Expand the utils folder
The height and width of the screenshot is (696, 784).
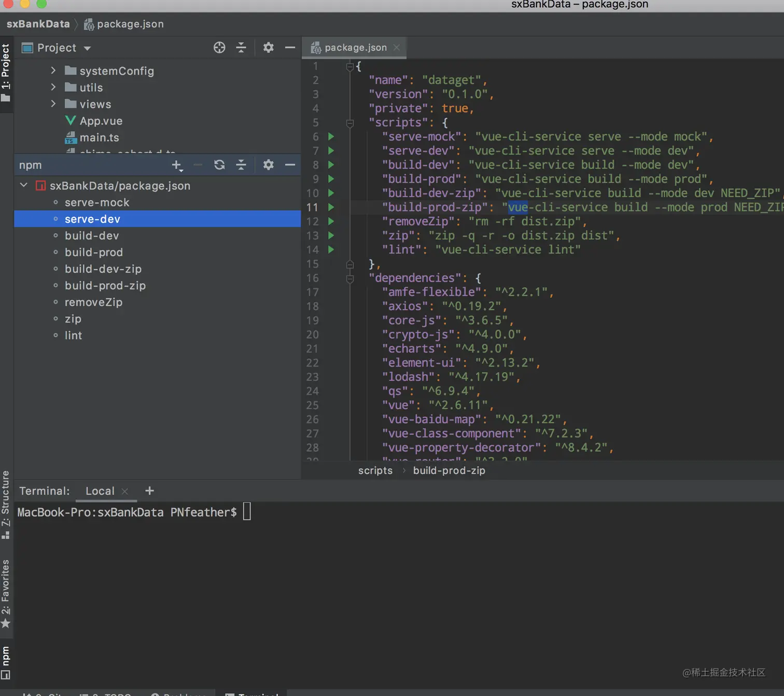point(53,87)
